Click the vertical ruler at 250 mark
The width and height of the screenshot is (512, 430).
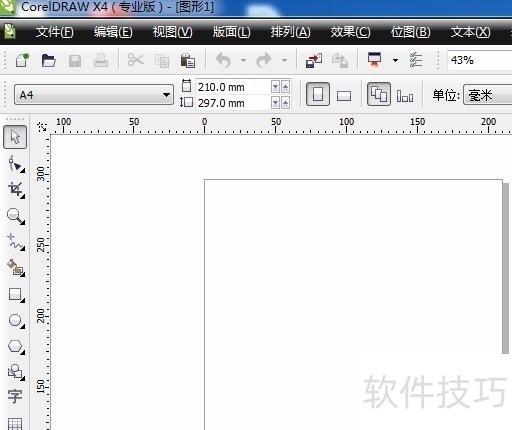point(41,245)
